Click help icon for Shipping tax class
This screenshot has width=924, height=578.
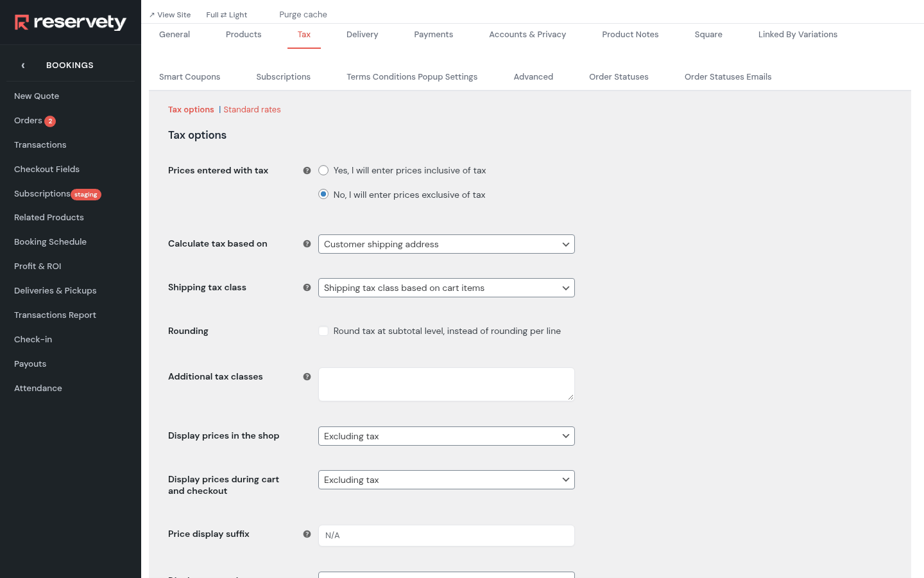pos(307,288)
